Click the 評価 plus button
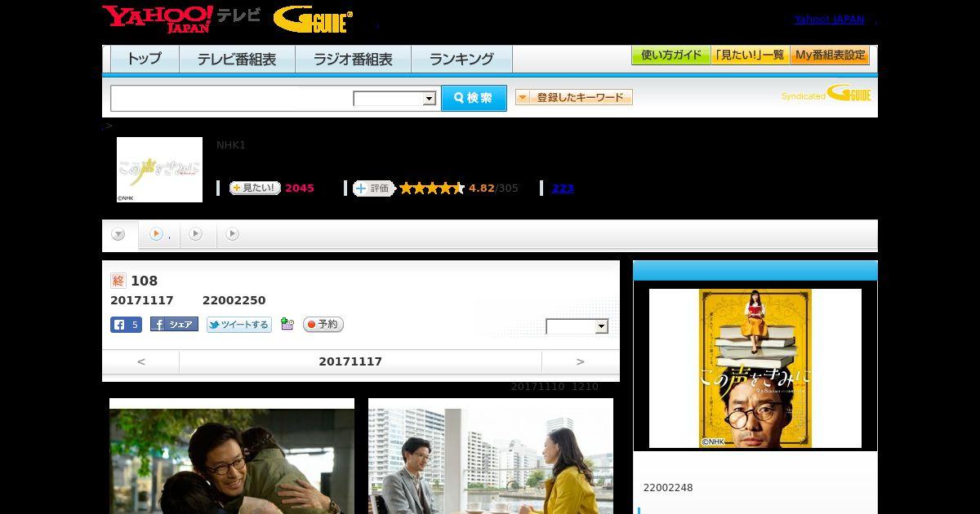The height and width of the screenshot is (514, 980). pos(373,188)
